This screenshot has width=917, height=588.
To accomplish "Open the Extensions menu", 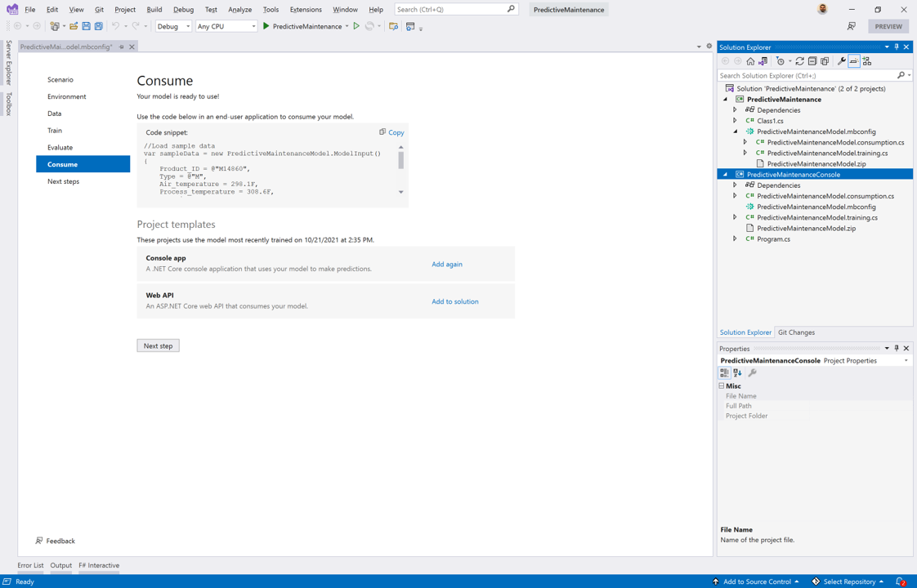I will coord(306,9).
